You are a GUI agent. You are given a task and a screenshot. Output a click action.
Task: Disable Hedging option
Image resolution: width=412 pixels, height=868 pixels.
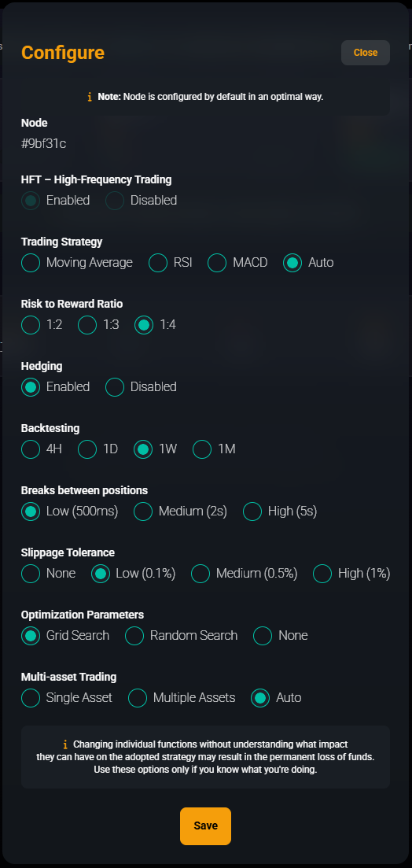(115, 387)
